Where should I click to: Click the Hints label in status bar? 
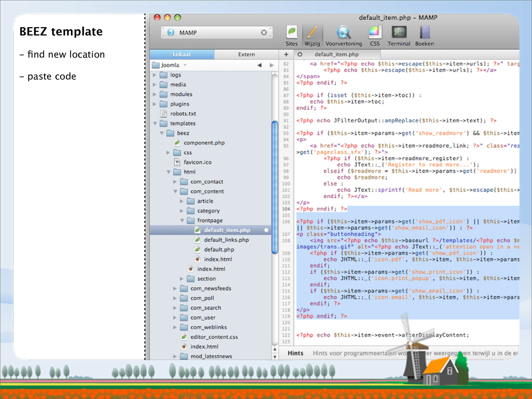[x=295, y=353]
